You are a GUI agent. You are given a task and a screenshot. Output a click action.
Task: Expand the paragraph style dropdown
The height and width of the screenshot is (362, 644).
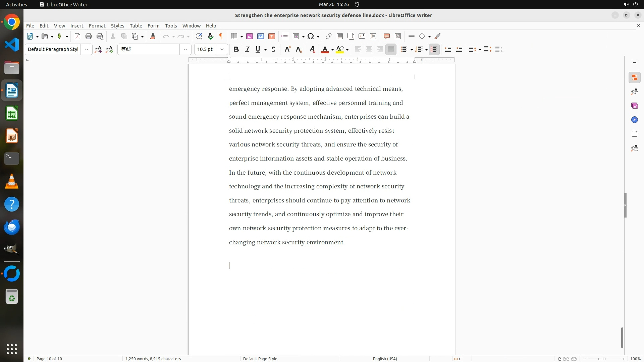point(87,49)
